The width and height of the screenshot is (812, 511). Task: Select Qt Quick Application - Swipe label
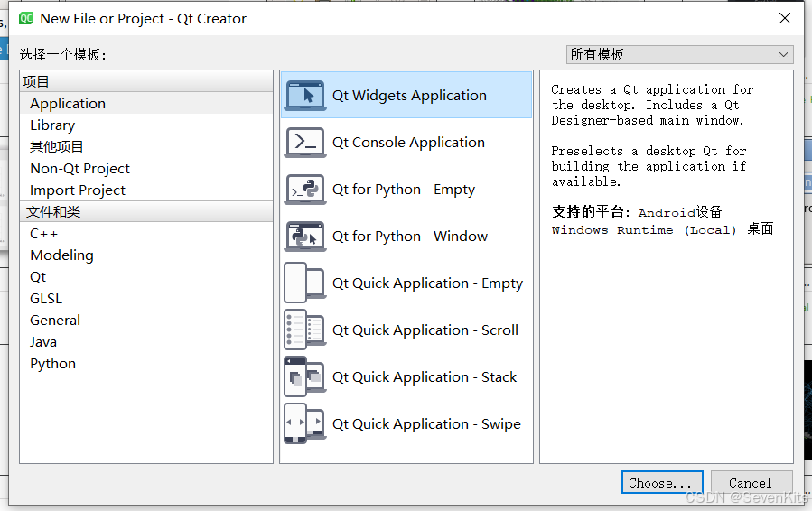click(x=426, y=424)
